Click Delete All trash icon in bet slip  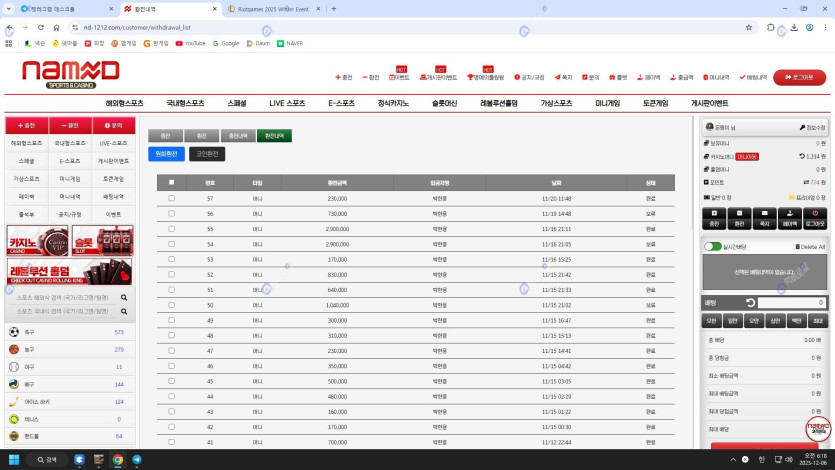(x=797, y=246)
